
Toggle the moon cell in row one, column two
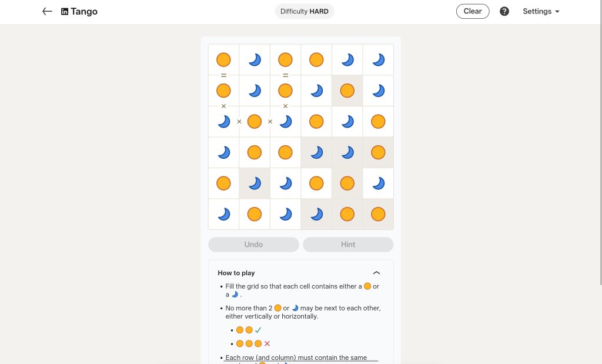(255, 59)
